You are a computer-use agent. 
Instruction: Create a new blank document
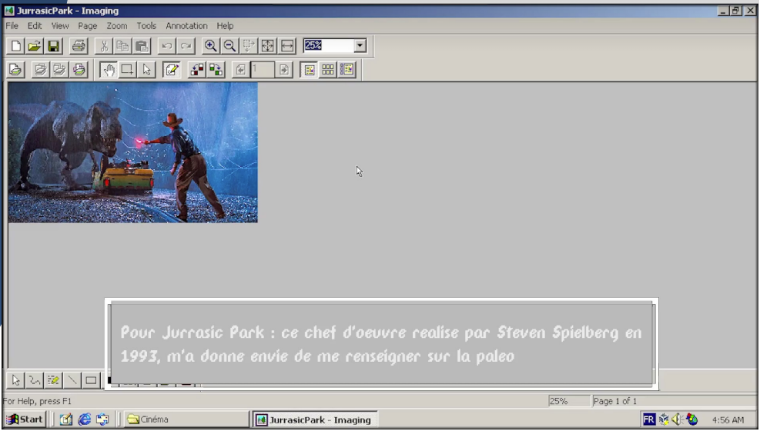(x=15, y=46)
